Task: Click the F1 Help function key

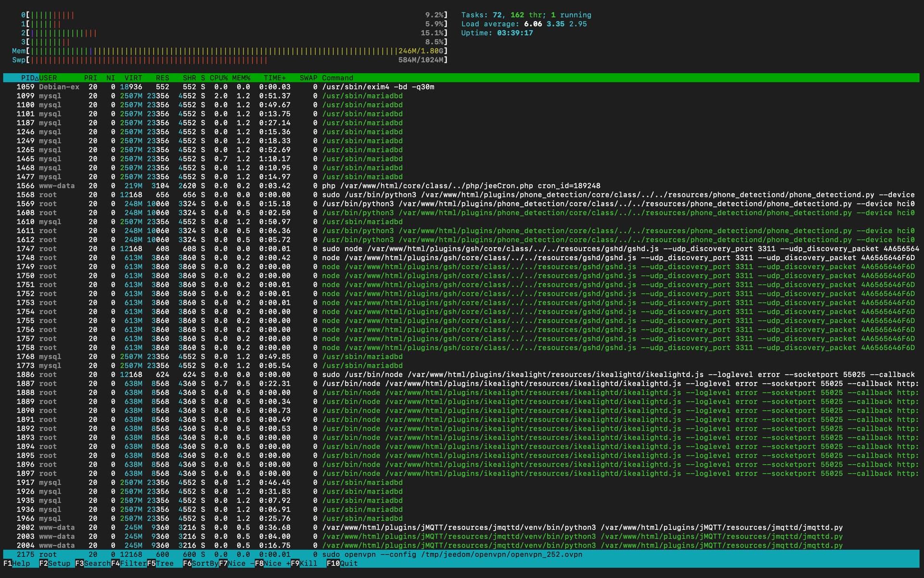Action: pos(16,563)
